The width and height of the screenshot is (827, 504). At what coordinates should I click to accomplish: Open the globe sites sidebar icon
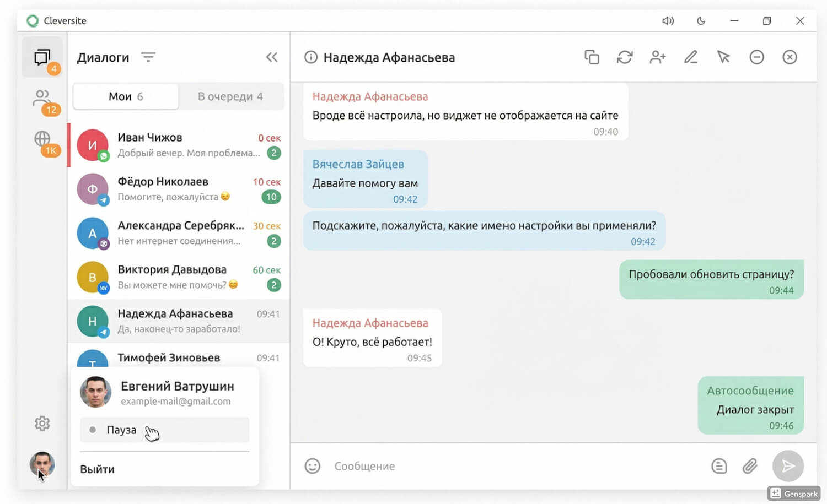(42, 139)
